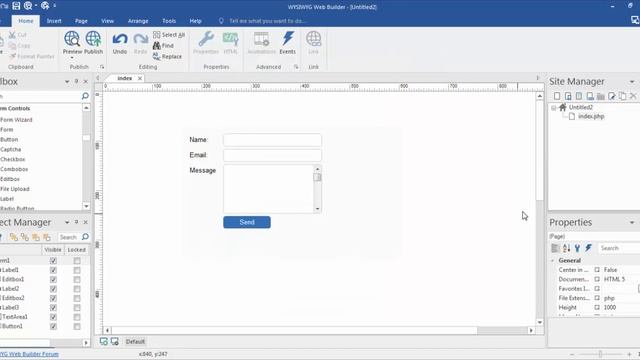Show the Properties wrench icon tab in the Properties panel

[577, 248]
